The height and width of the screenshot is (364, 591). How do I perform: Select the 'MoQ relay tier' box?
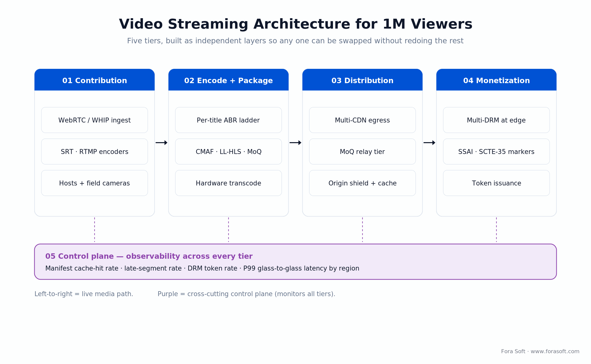coord(362,152)
